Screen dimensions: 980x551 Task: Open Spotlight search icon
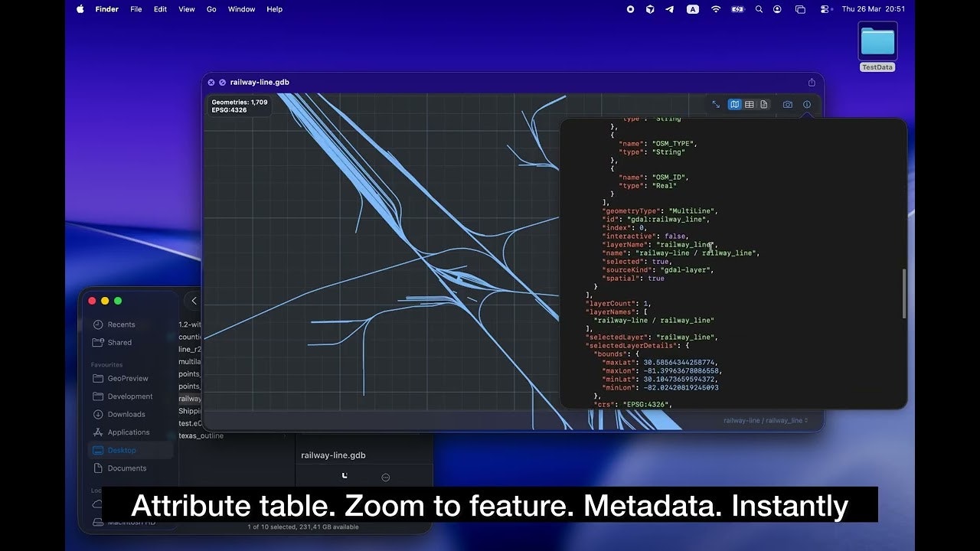tap(759, 9)
